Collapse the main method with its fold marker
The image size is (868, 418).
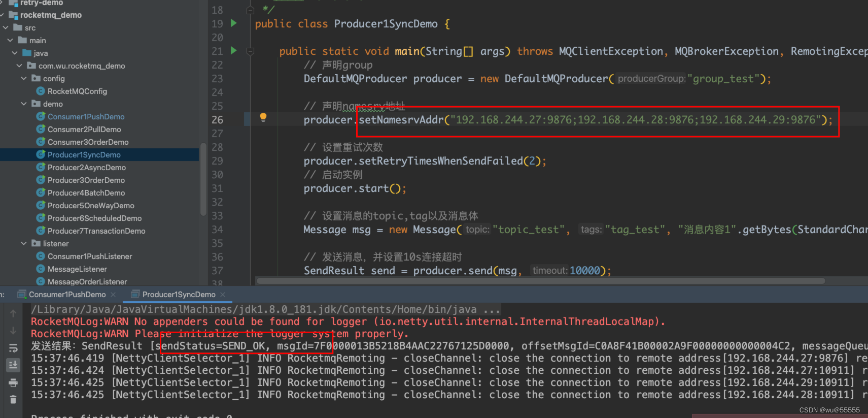tap(250, 51)
